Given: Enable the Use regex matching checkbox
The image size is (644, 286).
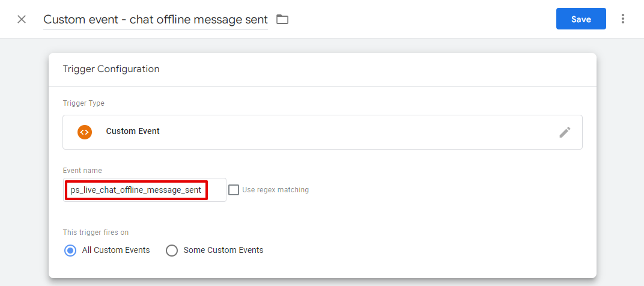Looking at the screenshot, I should (234, 190).
